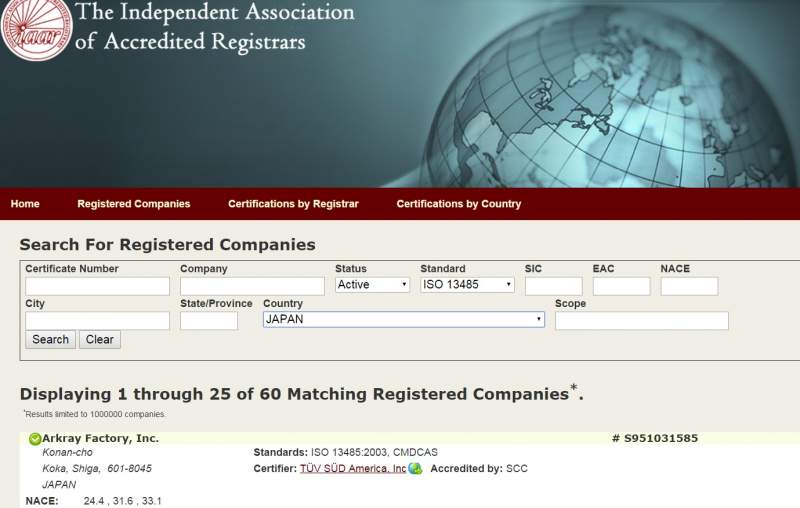The height and width of the screenshot is (508, 800).
Task: Click the Accredited by SCC text
Action: coord(479,468)
